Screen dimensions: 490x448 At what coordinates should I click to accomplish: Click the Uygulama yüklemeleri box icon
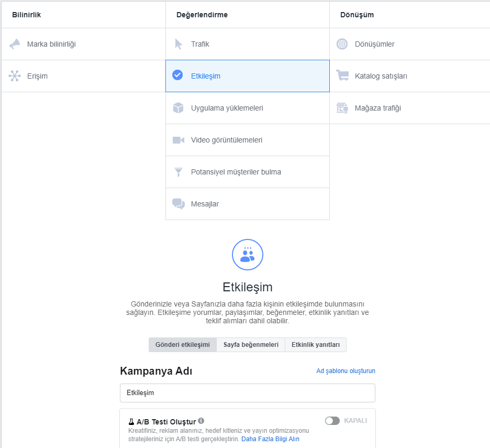click(x=178, y=108)
